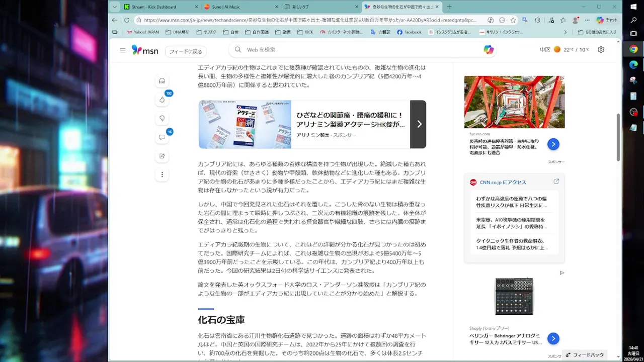Image resolution: width=644 pixels, height=362 pixels.
Task: Open the CNN.co.jp にアクセス link
Action: coord(503,182)
